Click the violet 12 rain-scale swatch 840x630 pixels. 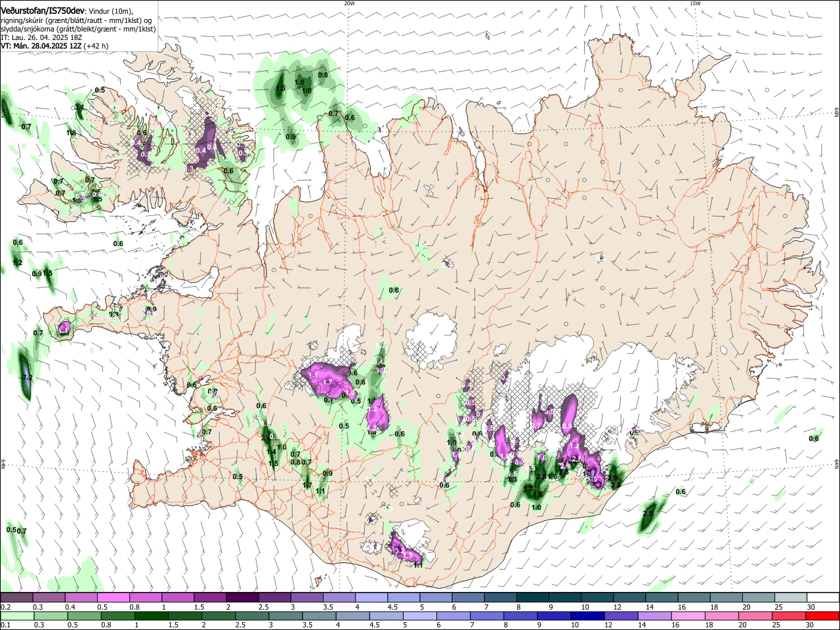coord(620,616)
